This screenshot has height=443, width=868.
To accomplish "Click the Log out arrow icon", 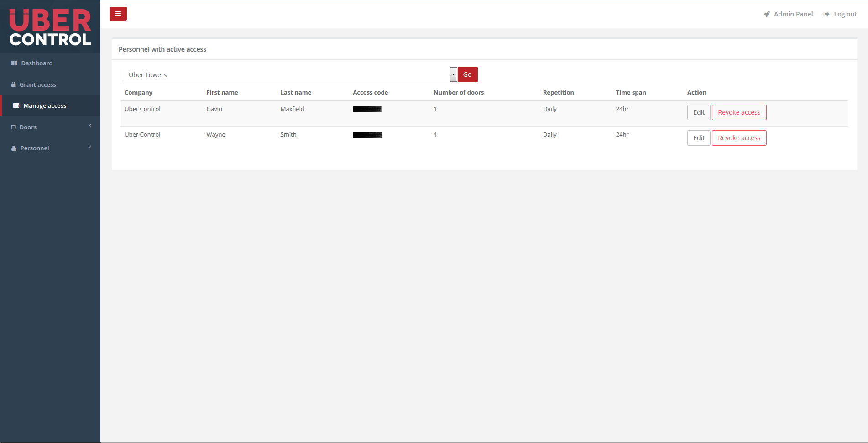I will coord(826,14).
